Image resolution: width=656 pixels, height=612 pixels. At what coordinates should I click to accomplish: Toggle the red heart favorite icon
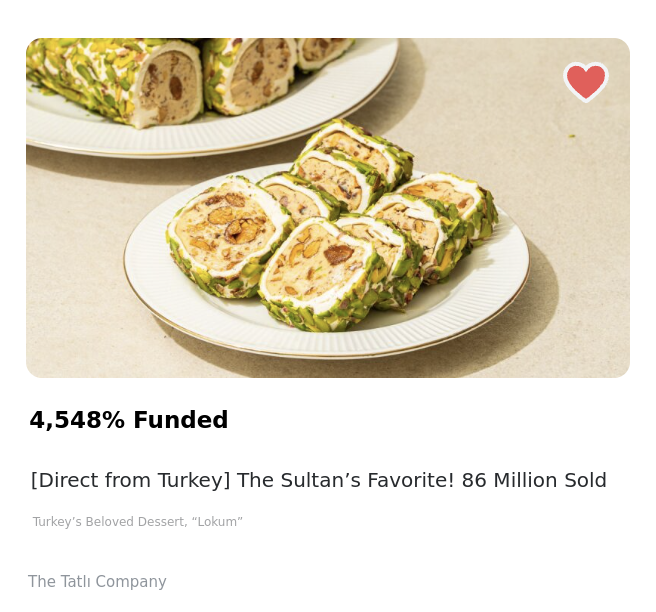pos(585,81)
